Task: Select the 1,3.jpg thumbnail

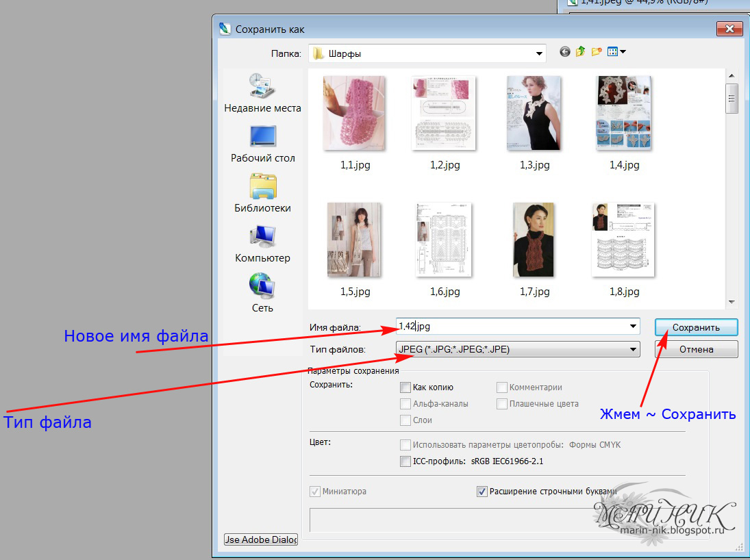Action: coord(534,113)
